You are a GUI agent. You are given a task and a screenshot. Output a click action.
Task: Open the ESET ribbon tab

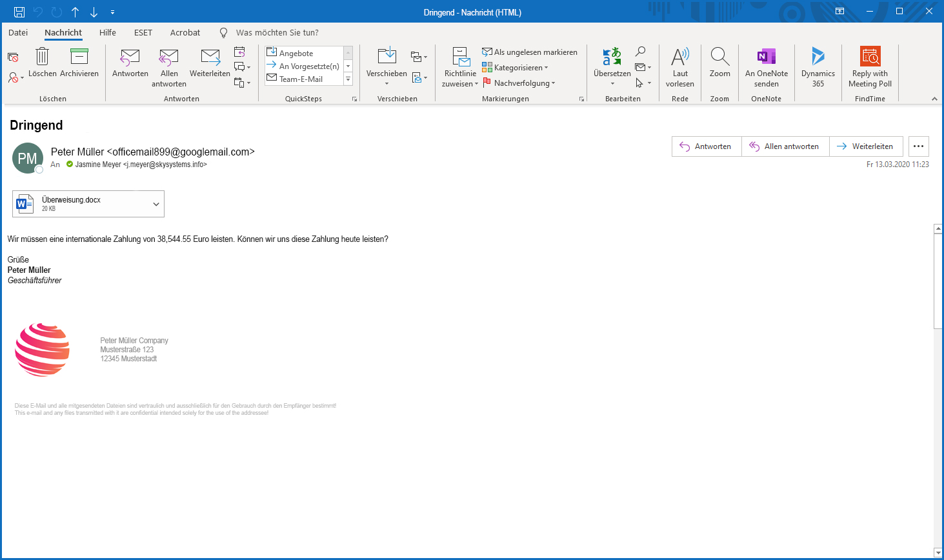[x=143, y=32]
